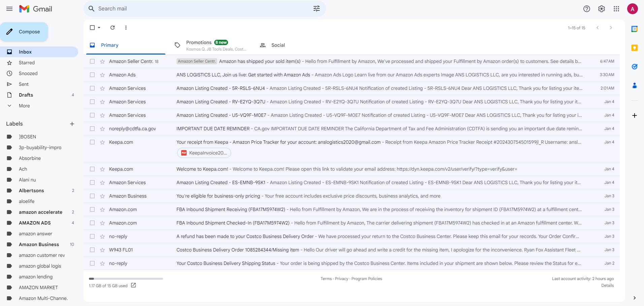Click the Gmail logo

point(36,9)
